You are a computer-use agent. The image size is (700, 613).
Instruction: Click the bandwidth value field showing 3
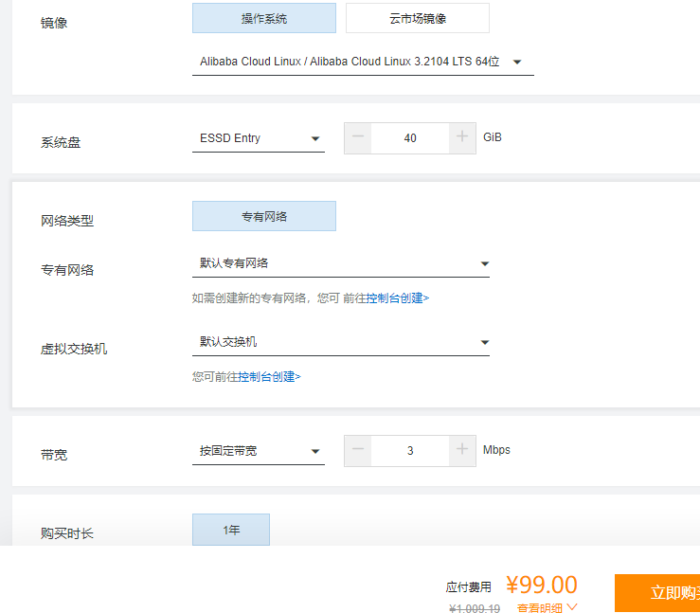(x=410, y=451)
